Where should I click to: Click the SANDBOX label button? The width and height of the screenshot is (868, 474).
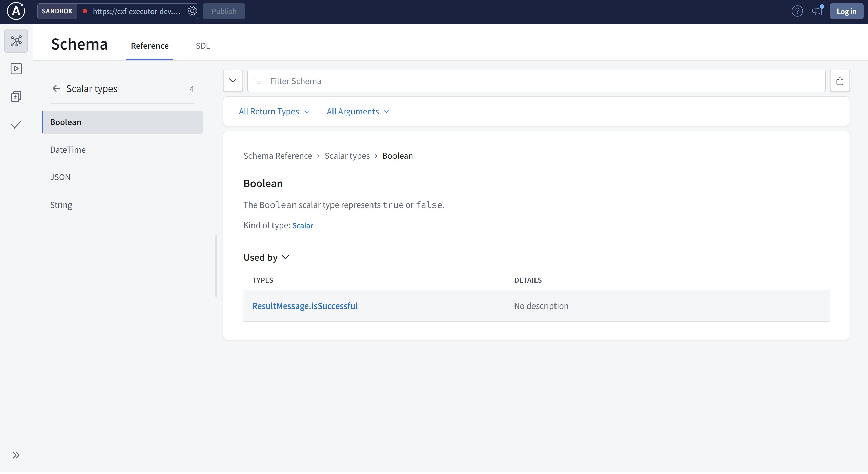click(57, 11)
